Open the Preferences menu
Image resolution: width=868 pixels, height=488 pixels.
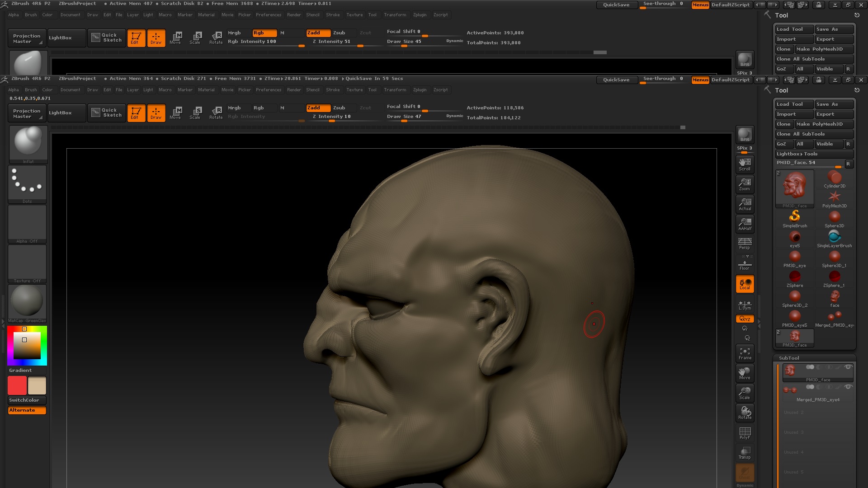[269, 89]
